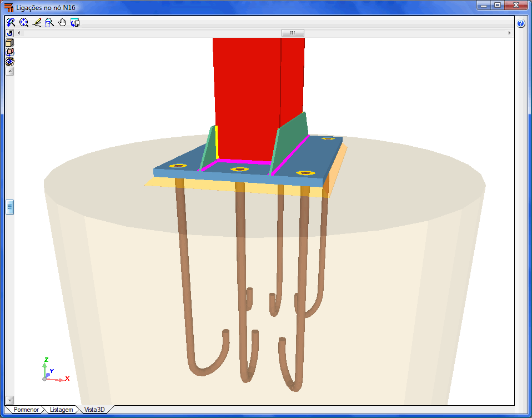Close the Ligações no nó N16 window
The height and width of the screenshot is (418, 532).
point(516,5)
